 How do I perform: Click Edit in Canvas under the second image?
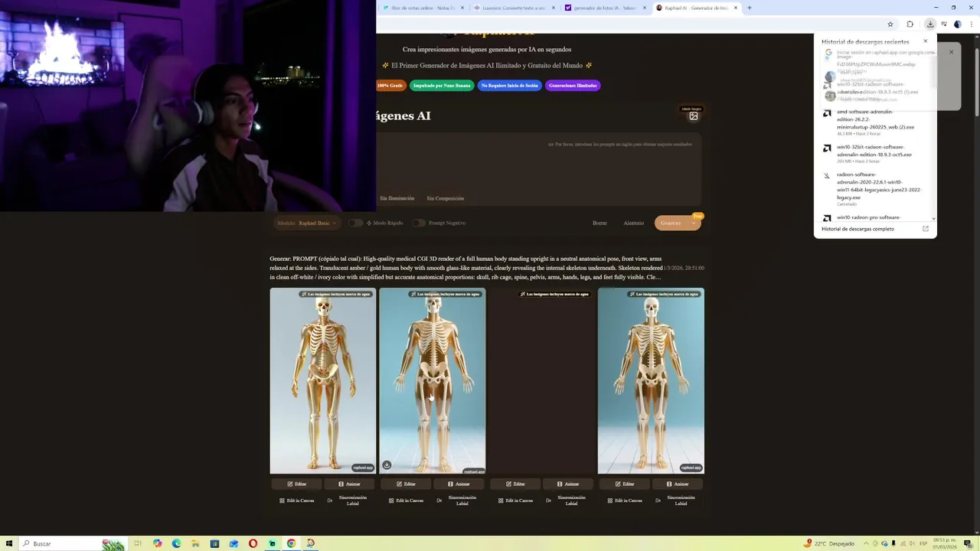click(x=406, y=500)
